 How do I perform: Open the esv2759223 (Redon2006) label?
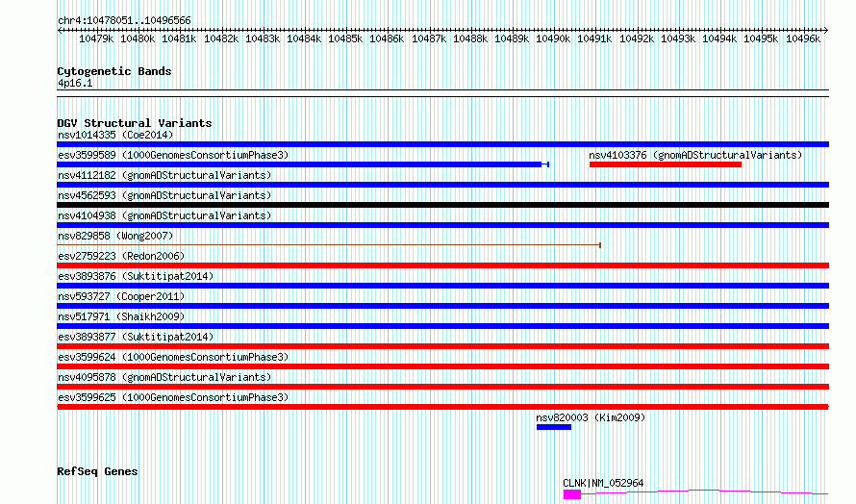121,256
